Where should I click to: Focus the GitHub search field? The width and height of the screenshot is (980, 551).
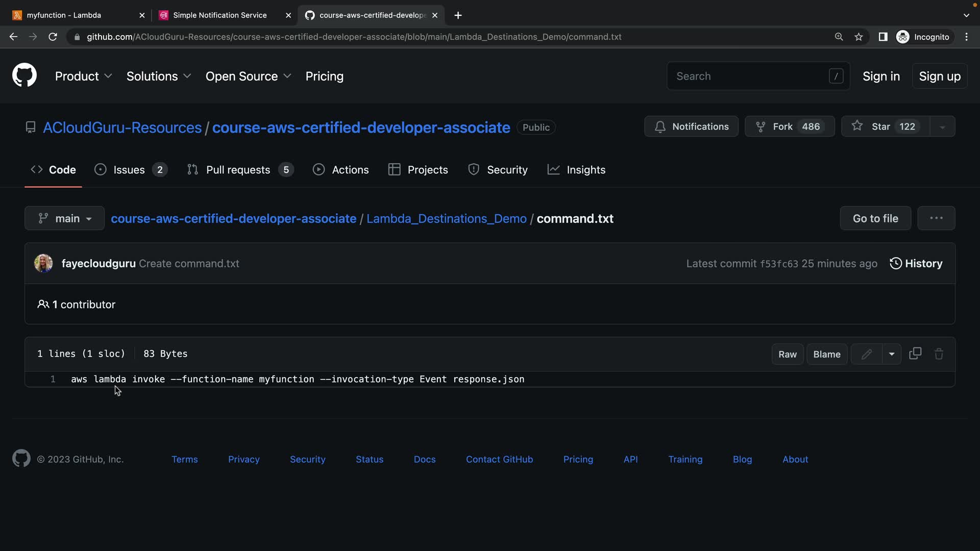[x=750, y=76]
